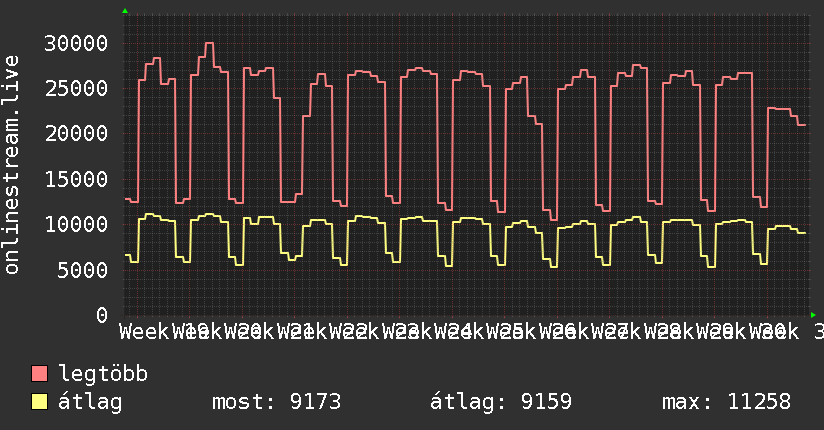Click the 15000 y-axis label

click(76, 179)
